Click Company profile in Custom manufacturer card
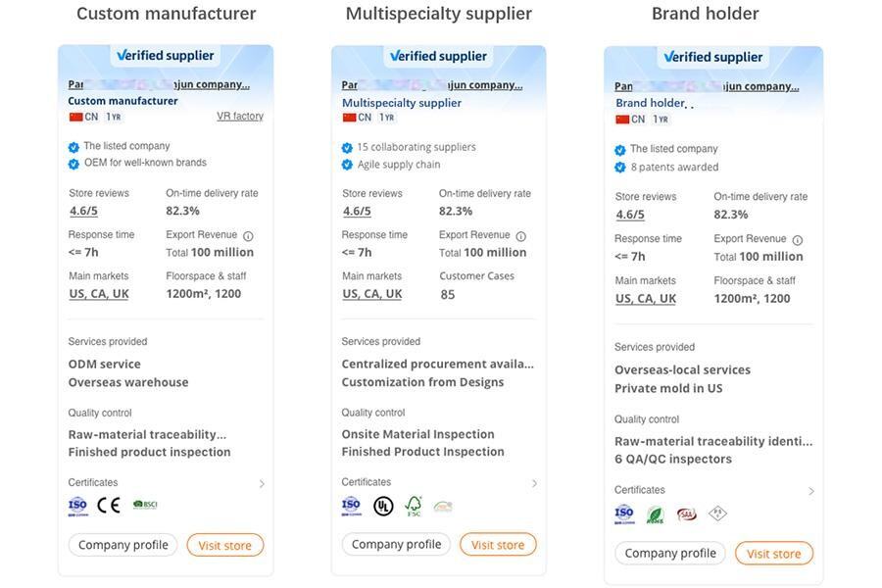This screenshot has width=882, height=588. pyautogui.click(x=122, y=545)
